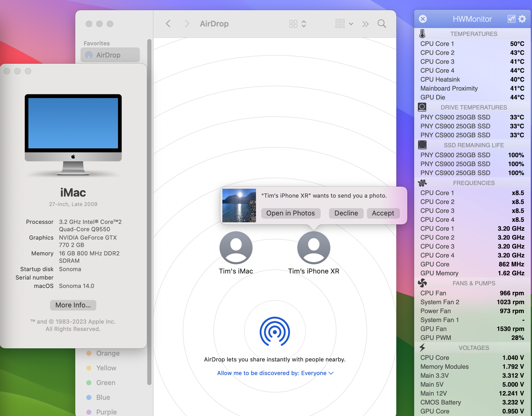Select the GPU Die temperature row

(472, 97)
